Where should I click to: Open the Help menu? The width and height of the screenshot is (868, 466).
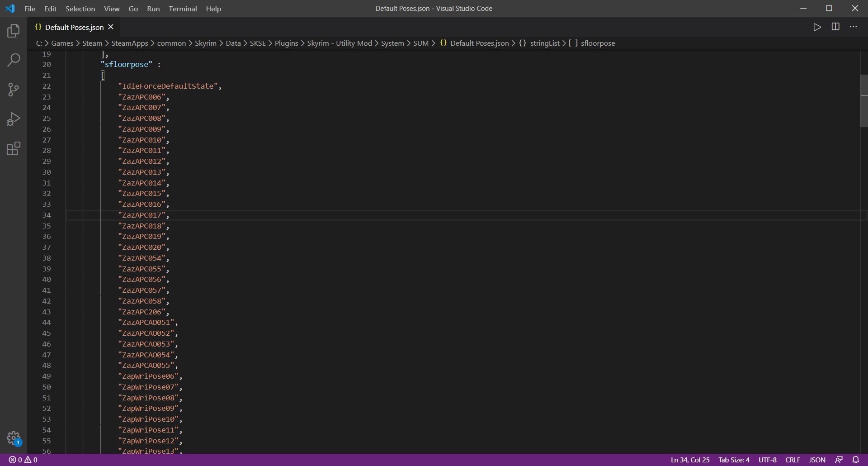pyautogui.click(x=213, y=9)
